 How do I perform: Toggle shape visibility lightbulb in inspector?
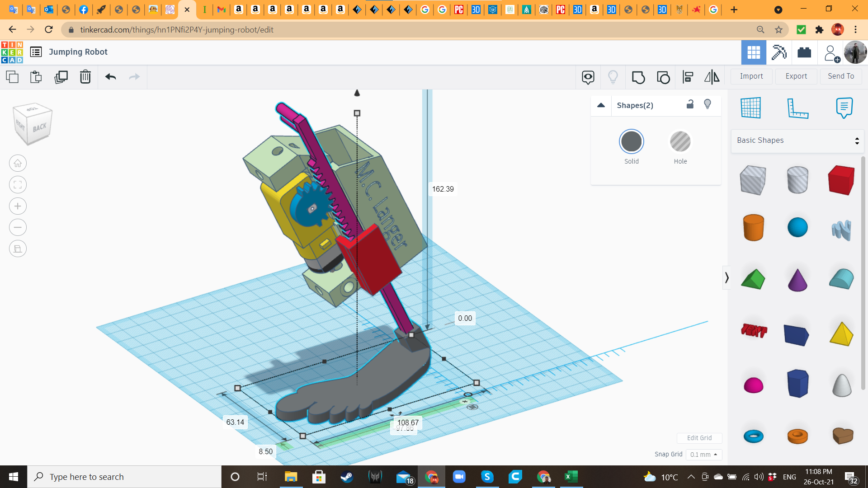[708, 104]
